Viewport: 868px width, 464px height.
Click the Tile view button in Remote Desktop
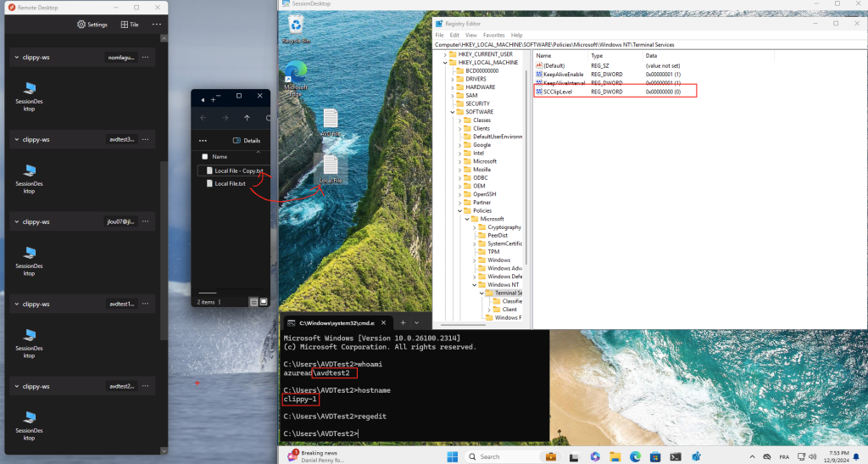point(130,25)
